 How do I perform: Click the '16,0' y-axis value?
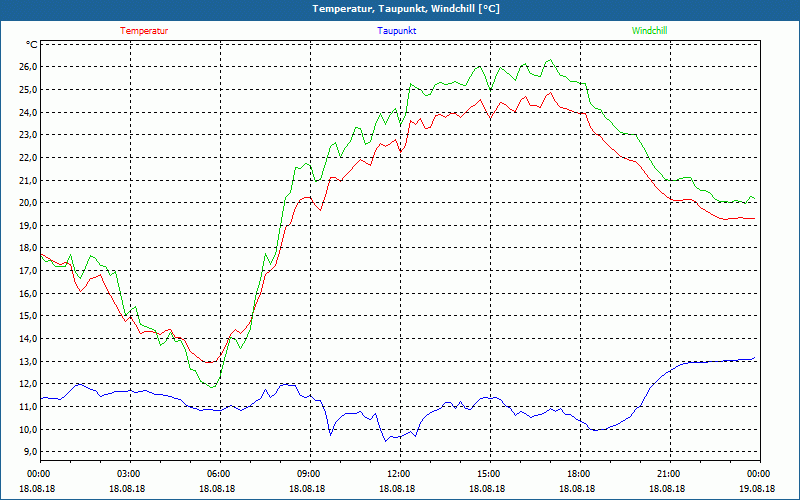pos(29,293)
